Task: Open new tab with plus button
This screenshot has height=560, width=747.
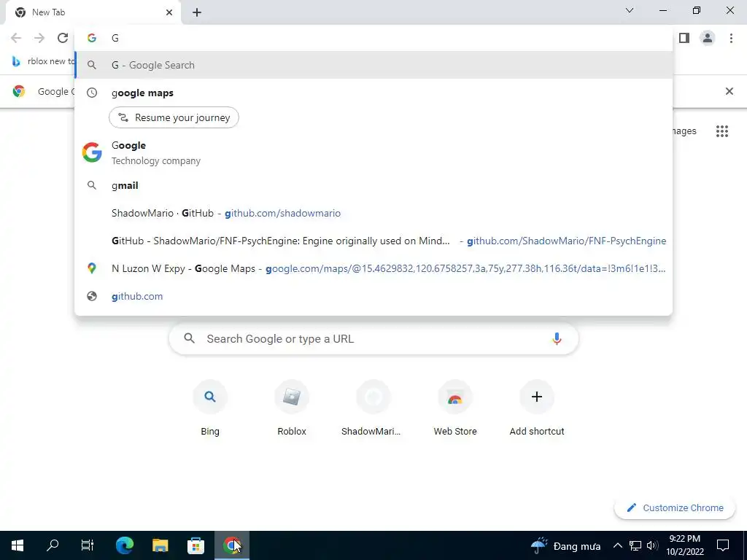Action: (x=197, y=12)
